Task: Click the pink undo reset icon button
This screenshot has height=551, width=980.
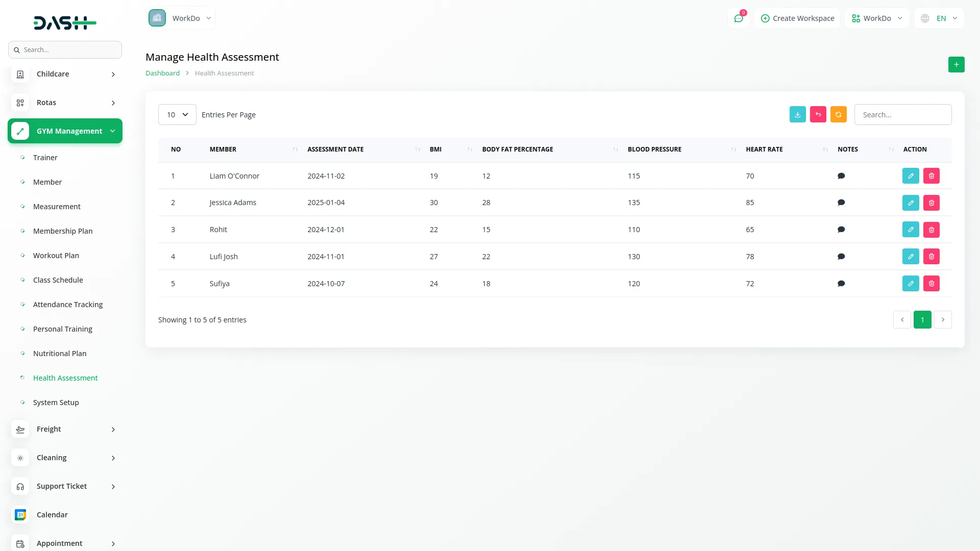Action: pyautogui.click(x=818, y=115)
